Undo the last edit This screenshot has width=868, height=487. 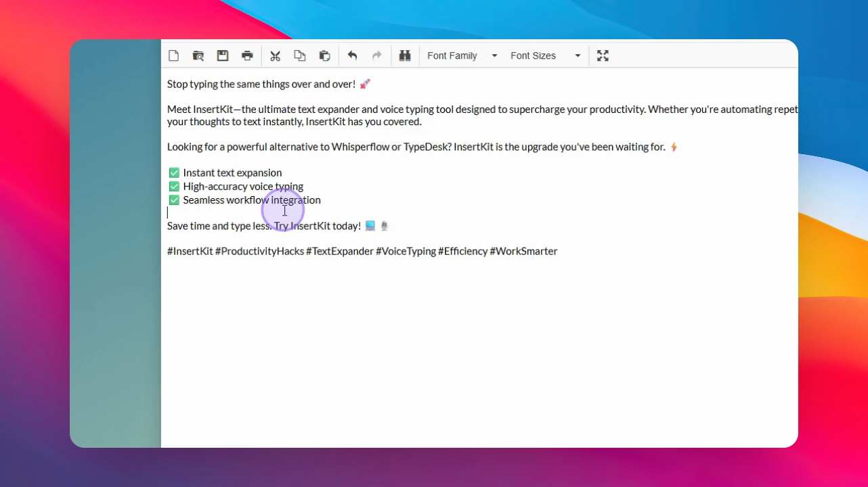coord(352,55)
